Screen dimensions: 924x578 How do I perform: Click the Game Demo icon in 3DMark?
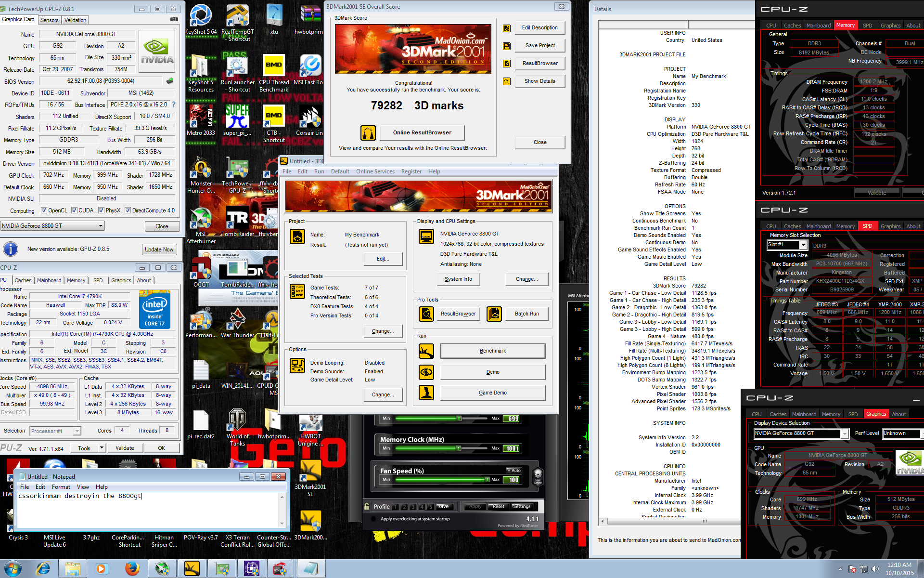point(426,393)
